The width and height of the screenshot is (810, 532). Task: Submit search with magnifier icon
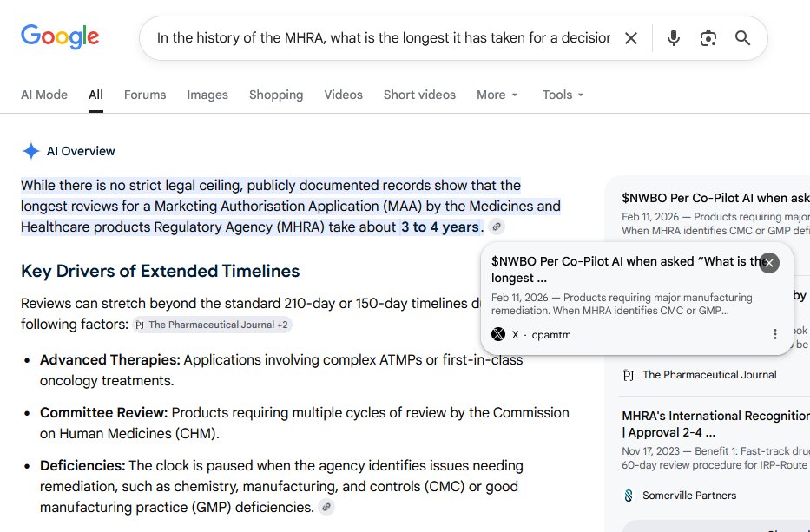click(742, 38)
